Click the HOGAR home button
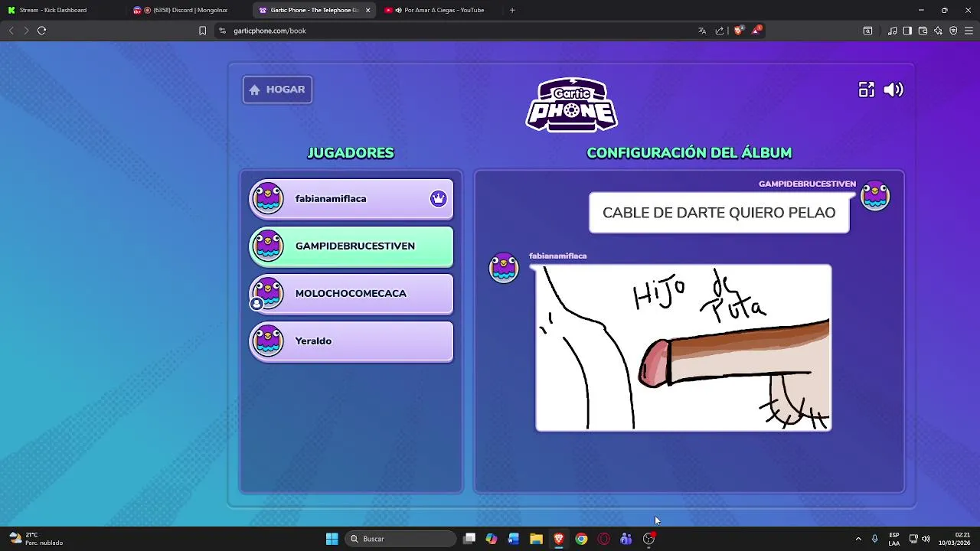 (x=277, y=90)
